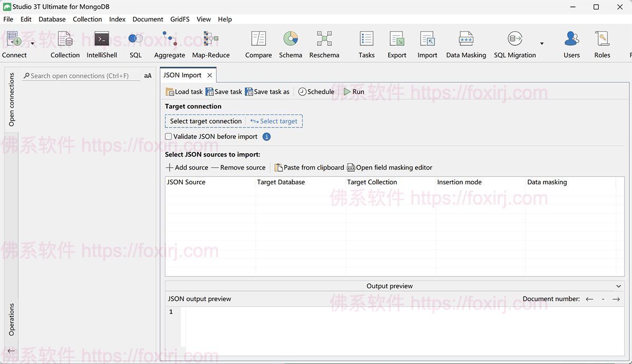Viewport: 632px width, 364px height.
Task: Open the Map-Reduce editor
Action: coord(211,43)
